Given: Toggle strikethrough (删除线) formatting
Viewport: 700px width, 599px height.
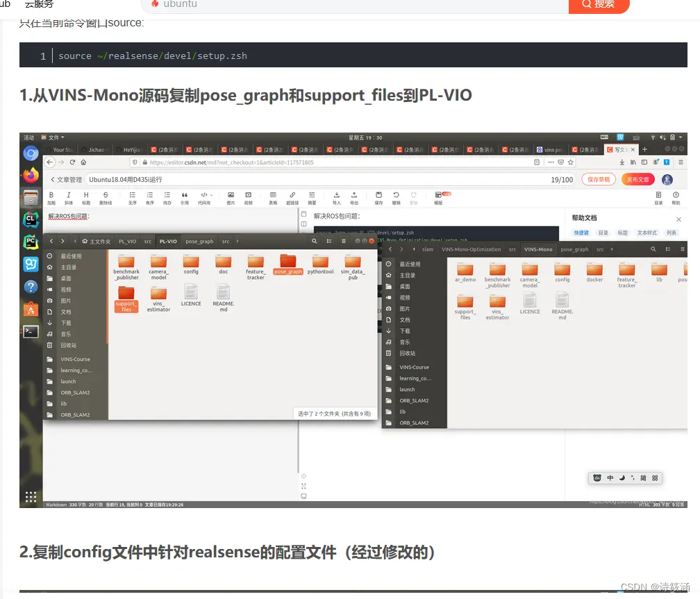Looking at the screenshot, I should tap(106, 194).
